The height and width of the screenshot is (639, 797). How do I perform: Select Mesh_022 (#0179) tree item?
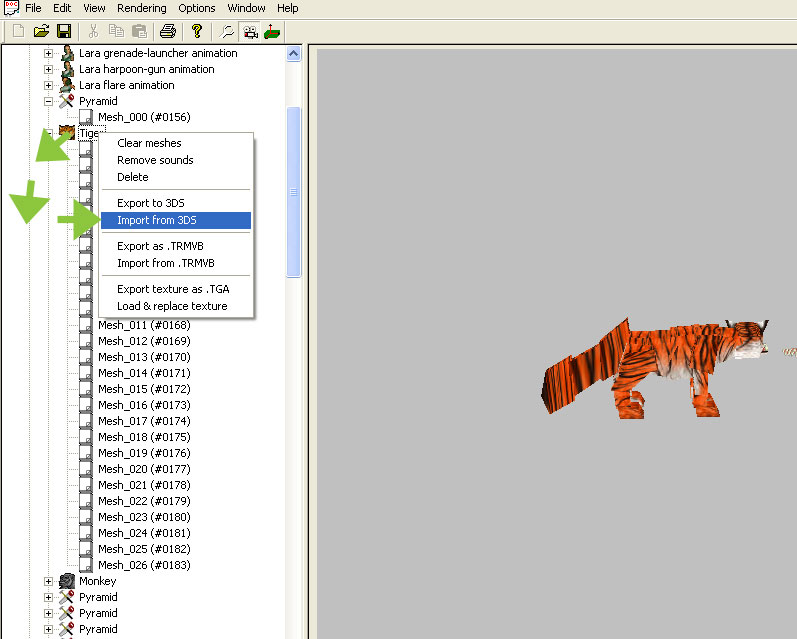pos(144,501)
